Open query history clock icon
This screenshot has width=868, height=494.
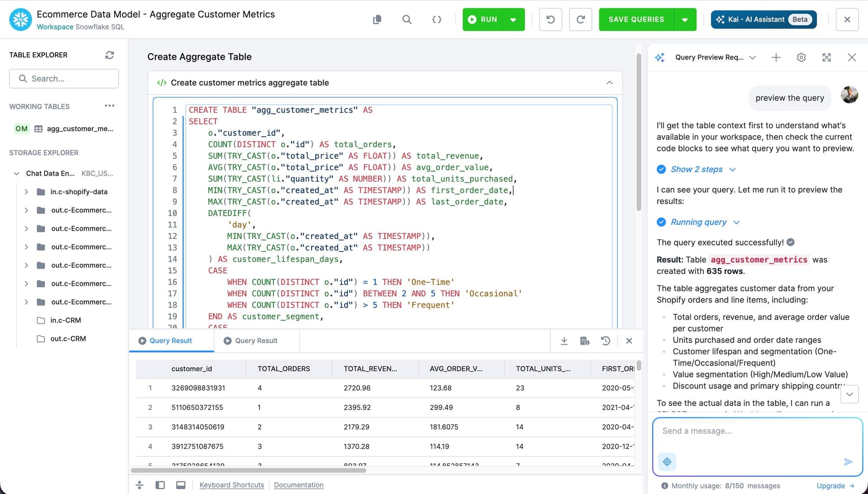coord(605,341)
